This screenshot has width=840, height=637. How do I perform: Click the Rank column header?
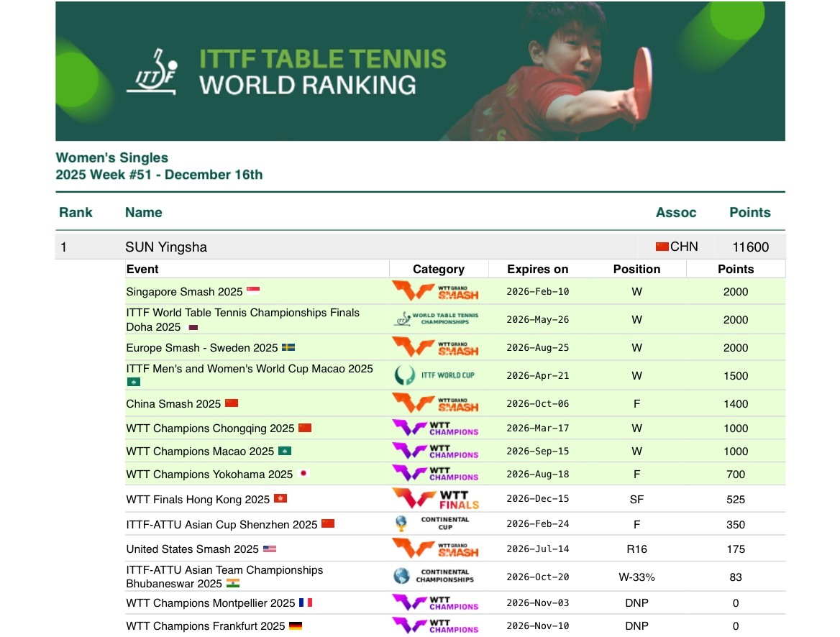[x=76, y=212]
